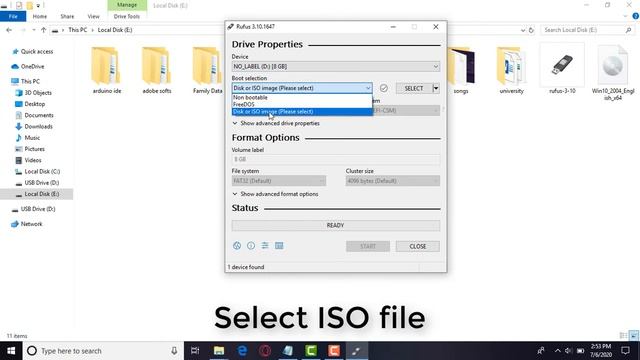
Task: Click the READY status progress bar
Action: pyautogui.click(x=336, y=225)
